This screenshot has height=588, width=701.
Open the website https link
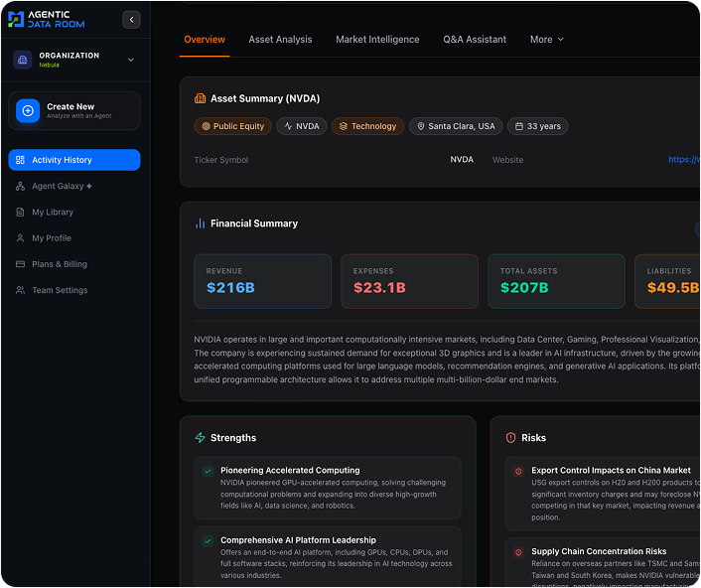pyautogui.click(x=684, y=160)
